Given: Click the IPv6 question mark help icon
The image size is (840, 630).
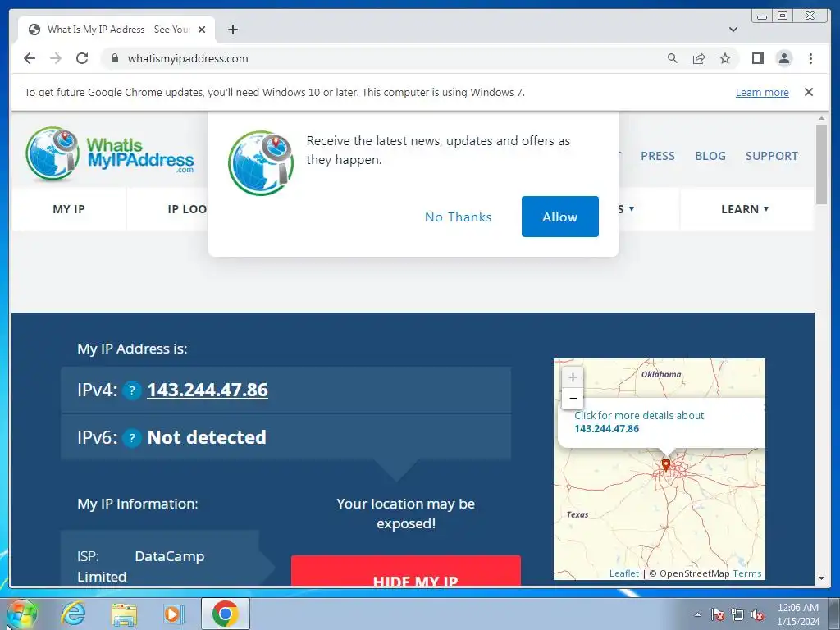Looking at the screenshot, I should tap(132, 438).
